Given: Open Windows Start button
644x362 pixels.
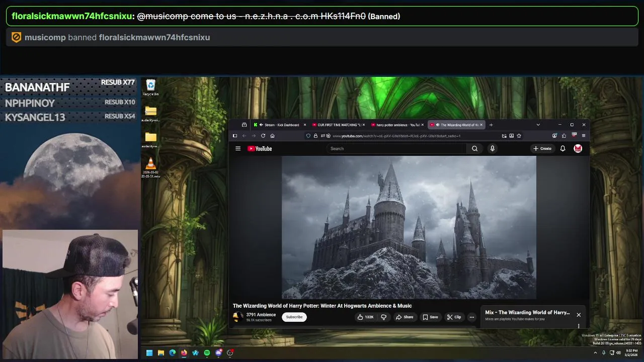Looking at the screenshot, I should point(149,353).
